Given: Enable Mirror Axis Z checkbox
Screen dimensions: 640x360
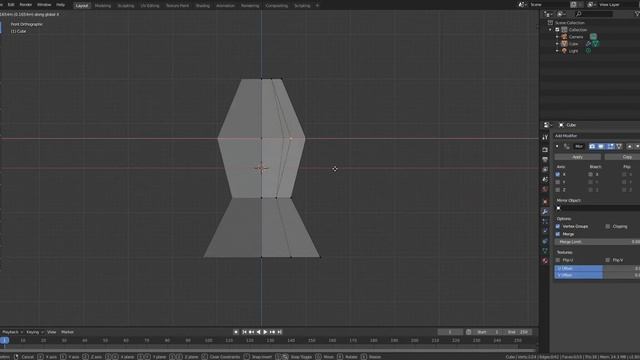Looking at the screenshot, I should click(558, 190).
